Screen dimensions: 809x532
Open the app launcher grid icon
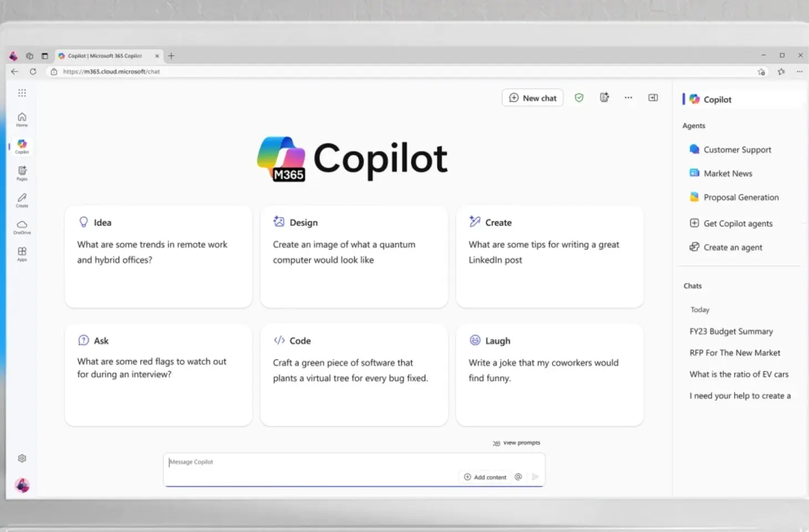click(22, 93)
